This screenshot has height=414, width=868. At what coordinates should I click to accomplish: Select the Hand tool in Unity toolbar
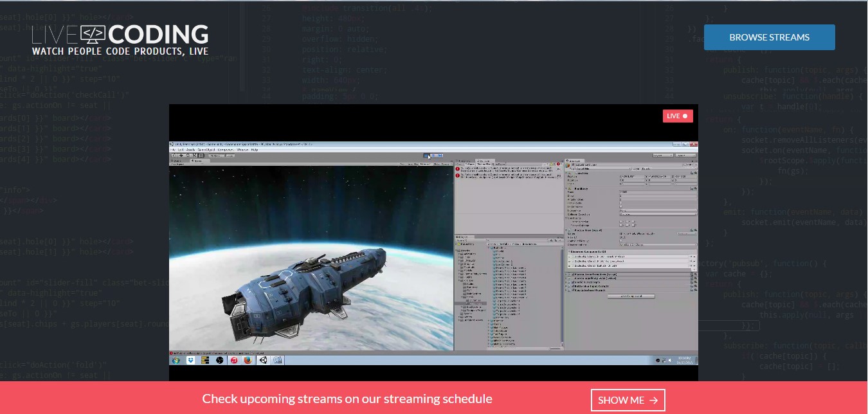tap(174, 155)
